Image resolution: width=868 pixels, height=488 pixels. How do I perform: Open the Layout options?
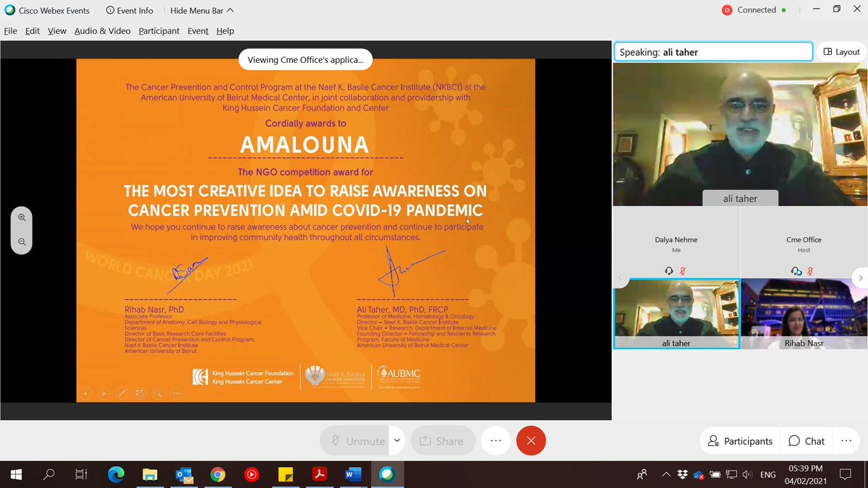click(841, 52)
